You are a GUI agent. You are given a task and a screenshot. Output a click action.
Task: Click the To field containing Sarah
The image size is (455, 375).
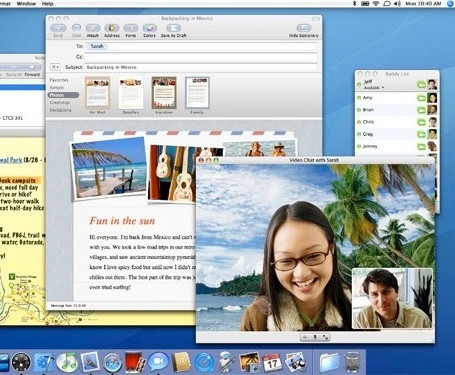201,46
